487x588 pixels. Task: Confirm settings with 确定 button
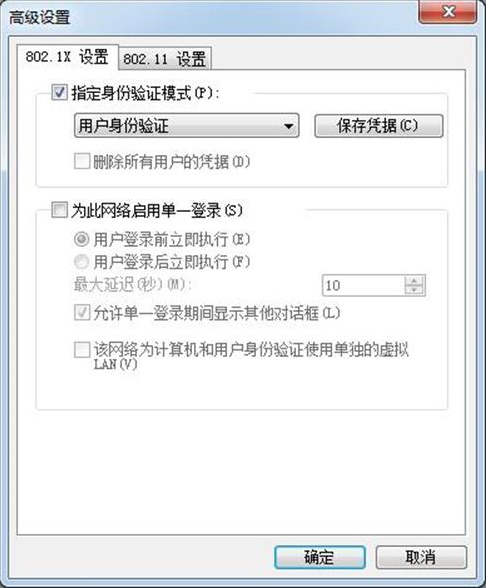320,557
